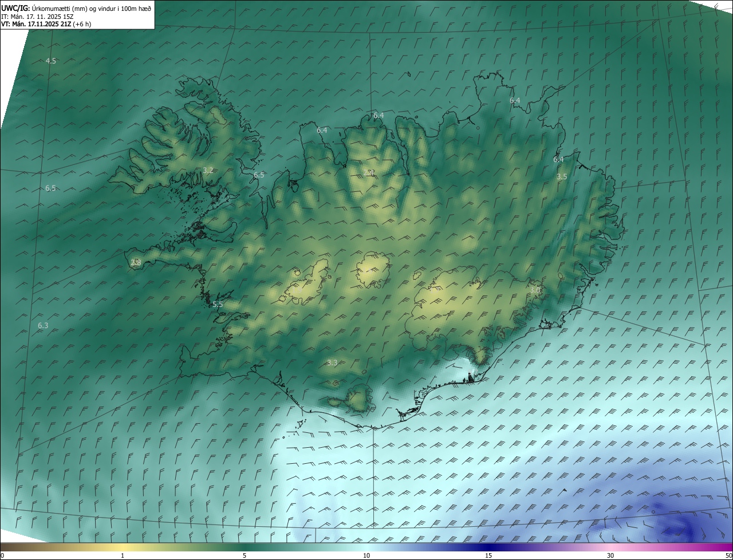733x560 pixels.
Task: Click the '2.8' value on the western peninsula tip
Action: pos(136,262)
